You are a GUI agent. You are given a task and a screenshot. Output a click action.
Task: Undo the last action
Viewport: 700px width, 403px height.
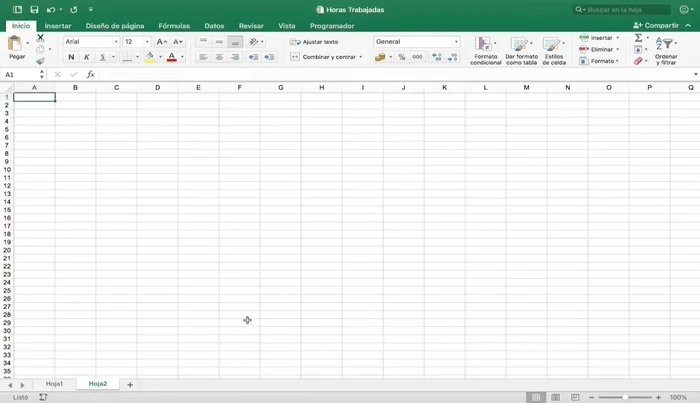[x=51, y=9]
